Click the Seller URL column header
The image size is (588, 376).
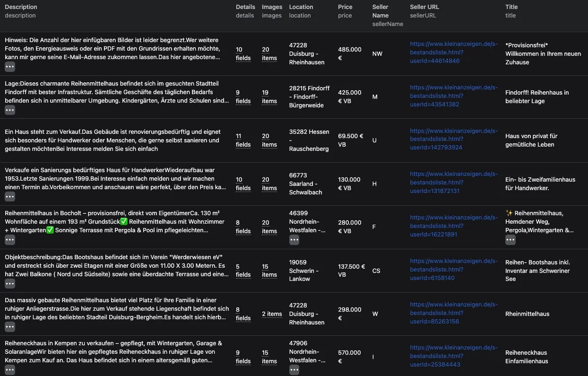coord(424,7)
